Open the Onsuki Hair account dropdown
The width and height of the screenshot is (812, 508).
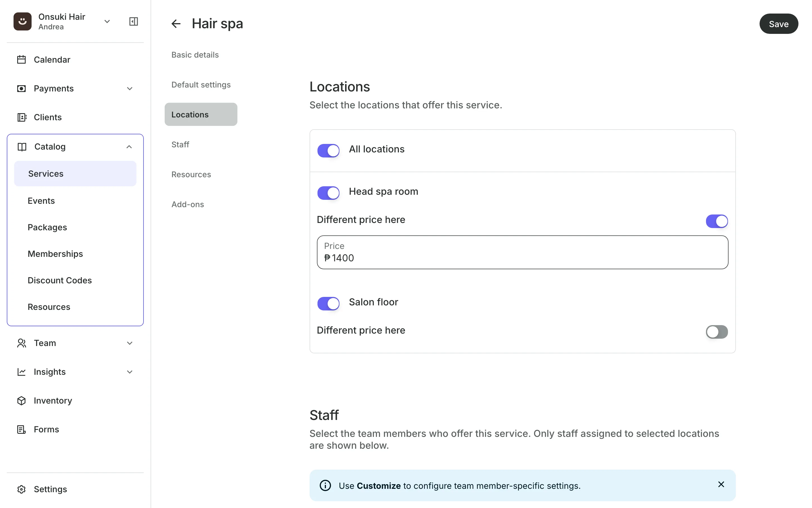coord(107,21)
